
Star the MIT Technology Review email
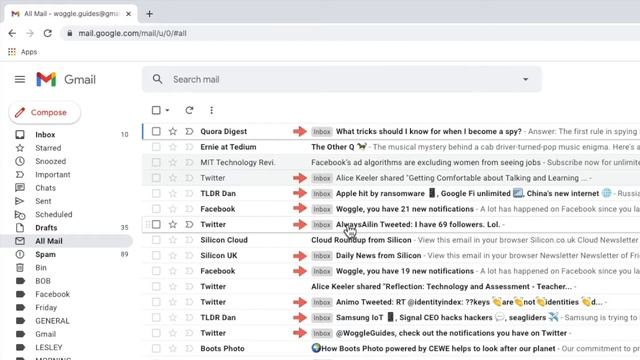tap(173, 162)
